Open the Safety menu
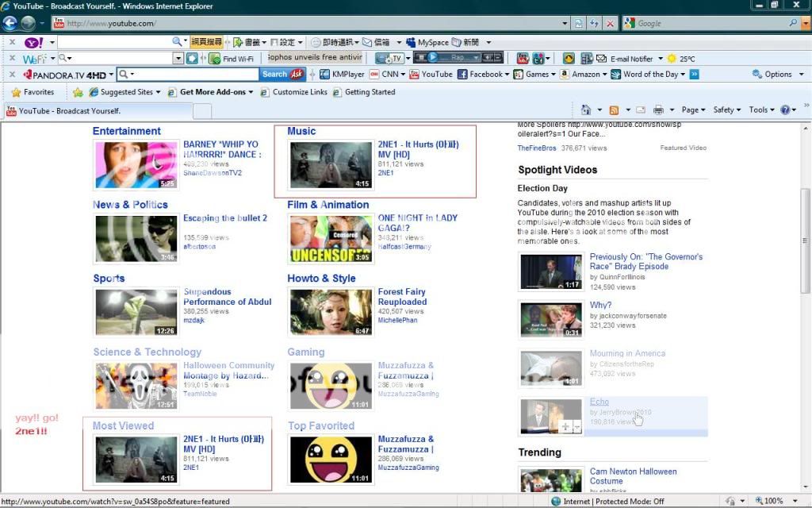 pyautogui.click(x=726, y=110)
